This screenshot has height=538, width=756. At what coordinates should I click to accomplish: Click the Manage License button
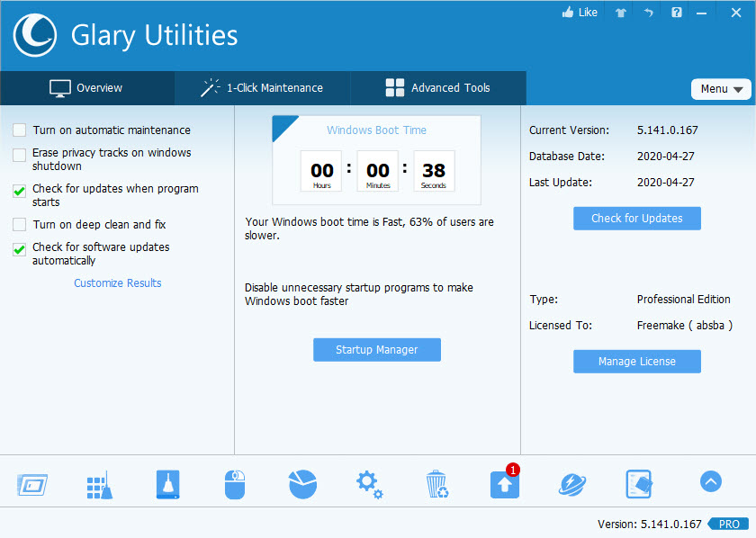(637, 362)
